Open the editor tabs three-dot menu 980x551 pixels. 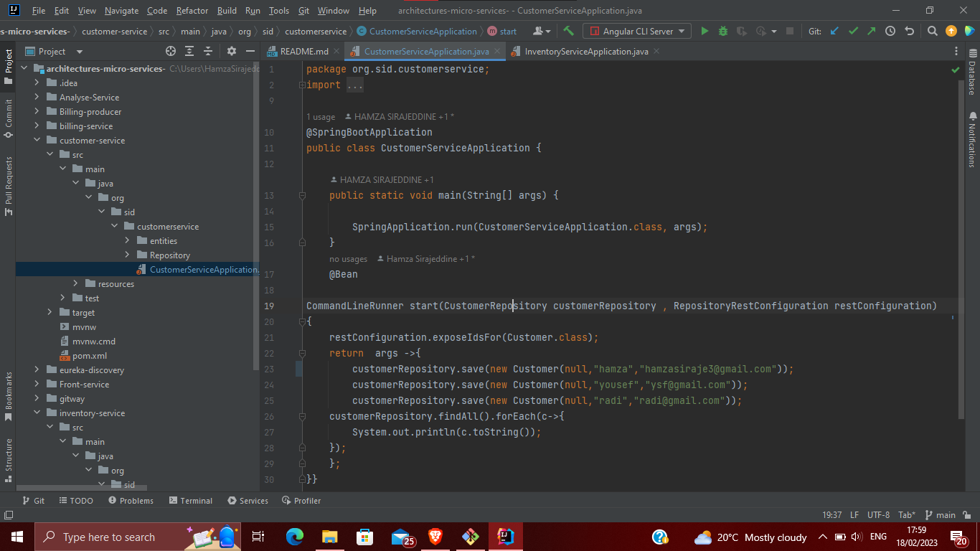tap(956, 52)
